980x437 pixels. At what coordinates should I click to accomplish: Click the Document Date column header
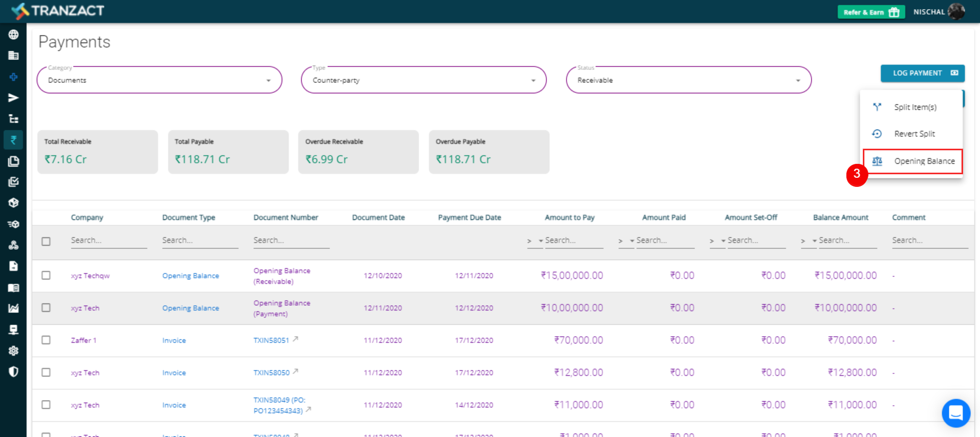pyautogui.click(x=378, y=218)
